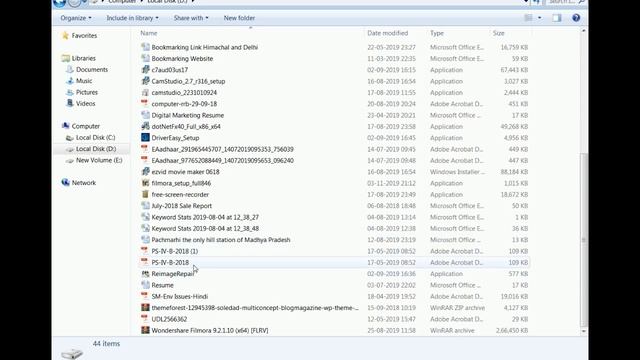Open the Documents library
This screenshot has width=640, height=360.
[x=92, y=69]
